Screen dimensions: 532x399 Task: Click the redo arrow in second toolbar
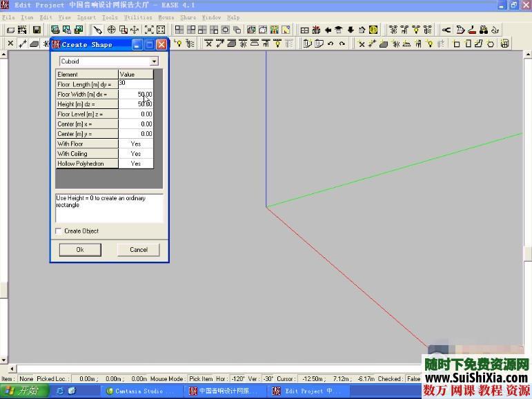(343, 43)
